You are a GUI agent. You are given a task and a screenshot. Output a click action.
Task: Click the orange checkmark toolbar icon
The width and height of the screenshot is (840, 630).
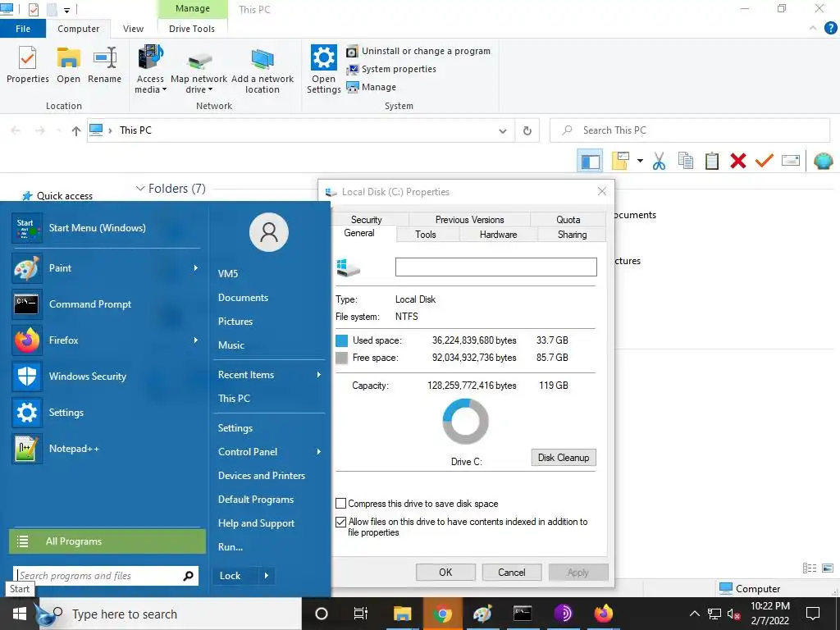(764, 160)
